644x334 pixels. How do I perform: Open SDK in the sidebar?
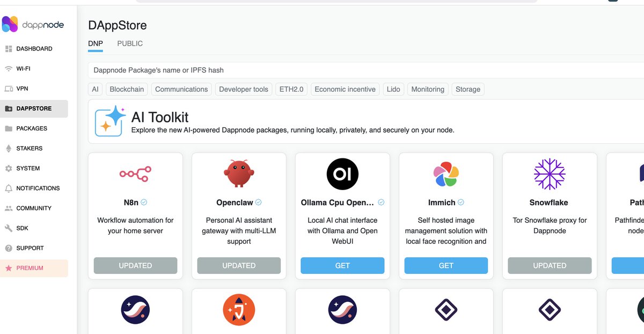34,228
